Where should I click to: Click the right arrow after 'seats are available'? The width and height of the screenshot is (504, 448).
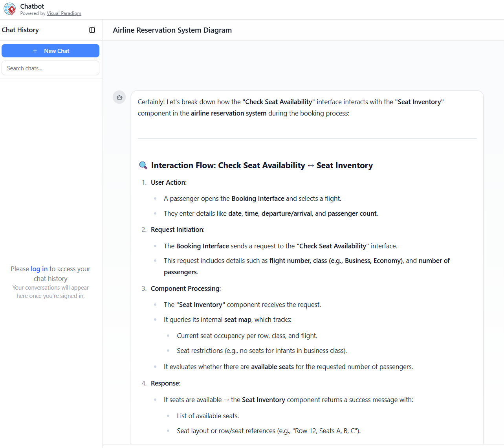[x=226, y=400]
